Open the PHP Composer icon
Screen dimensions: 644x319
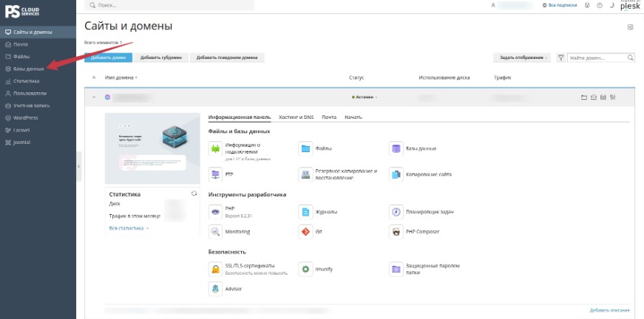coord(396,232)
